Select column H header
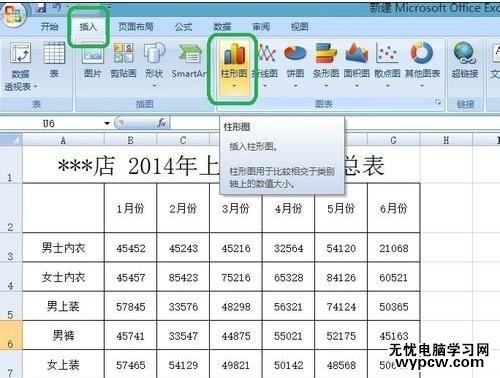500x378 pixels. tap(446, 140)
